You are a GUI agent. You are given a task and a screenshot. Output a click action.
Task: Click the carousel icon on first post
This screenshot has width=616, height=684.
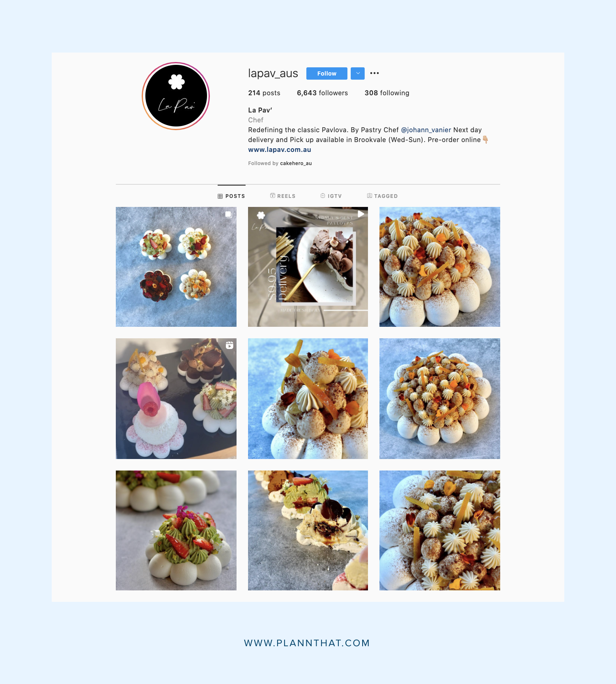pos(229,214)
